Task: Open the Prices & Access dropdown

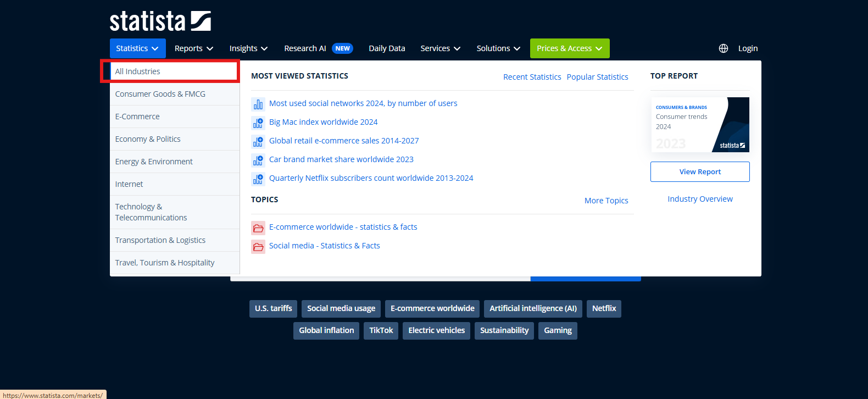Action: tap(569, 48)
